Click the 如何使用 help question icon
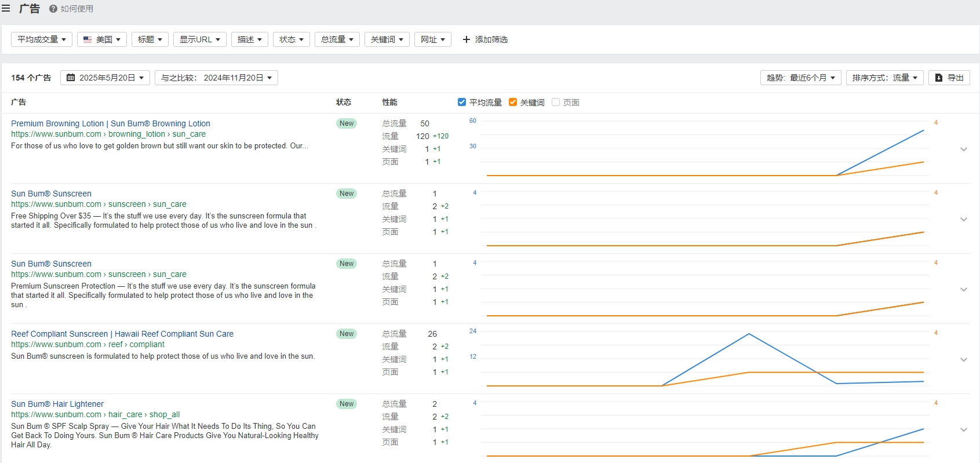The image size is (980, 463). (53, 9)
